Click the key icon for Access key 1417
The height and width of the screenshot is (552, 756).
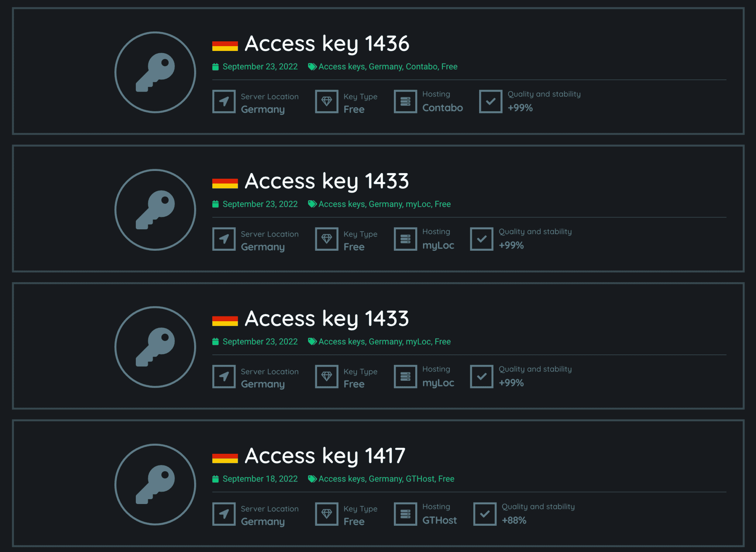coord(155,484)
